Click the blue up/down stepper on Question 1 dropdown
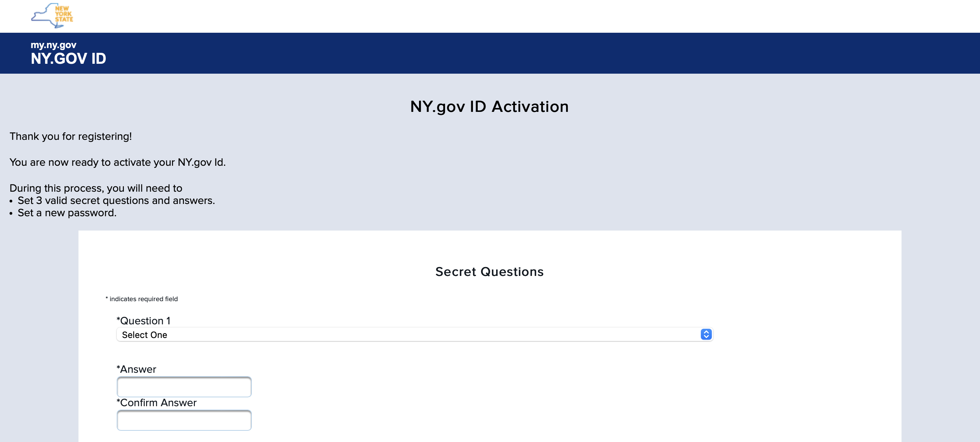 coord(706,334)
